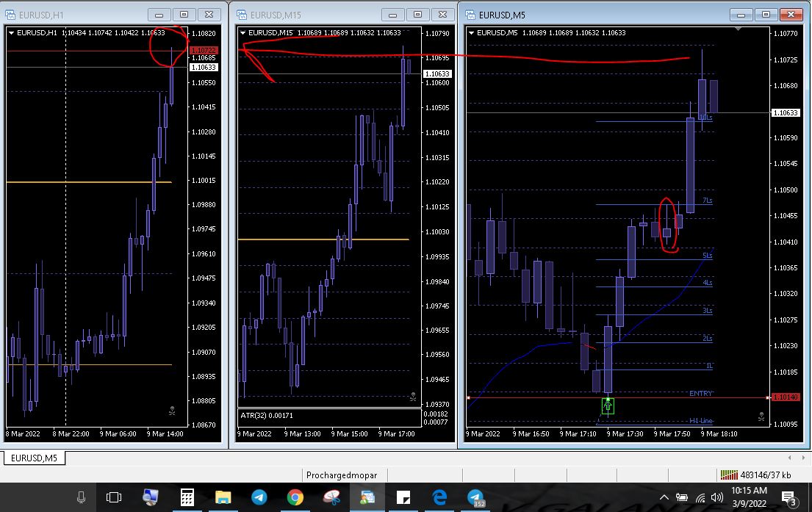Click the M5 chart shift triangle marker
Image resolution: width=812 pixels, height=512 pixels.
pos(739,29)
